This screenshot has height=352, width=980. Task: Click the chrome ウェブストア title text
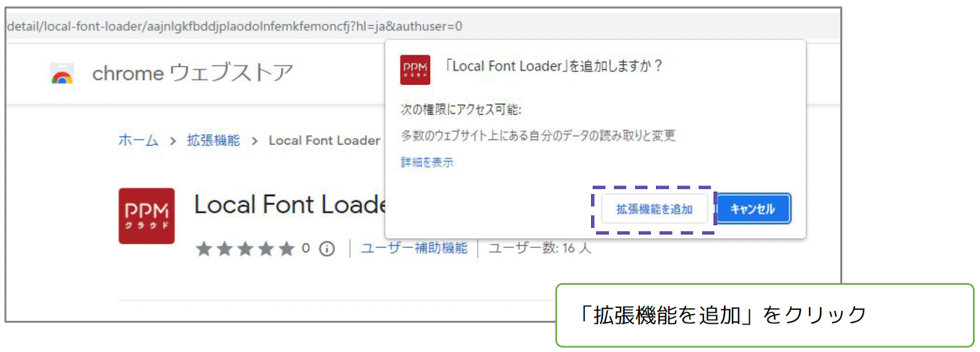[x=193, y=73]
